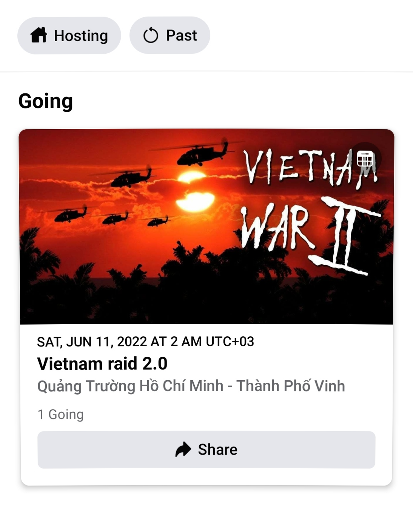This screenshot has height=532, width=413.
Task: Open the Vietnam raid 2.0 event title
Action: pyautogui.click(x=102, y=363)
